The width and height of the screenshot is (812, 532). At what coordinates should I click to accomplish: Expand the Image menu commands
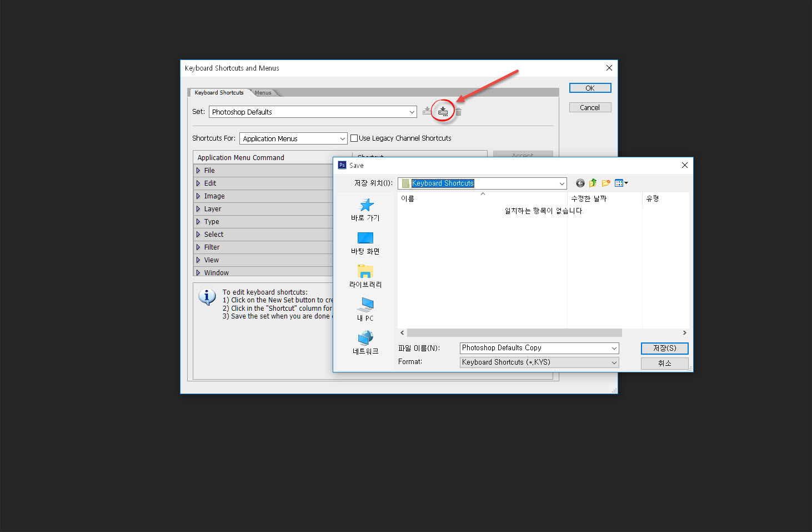198,196
